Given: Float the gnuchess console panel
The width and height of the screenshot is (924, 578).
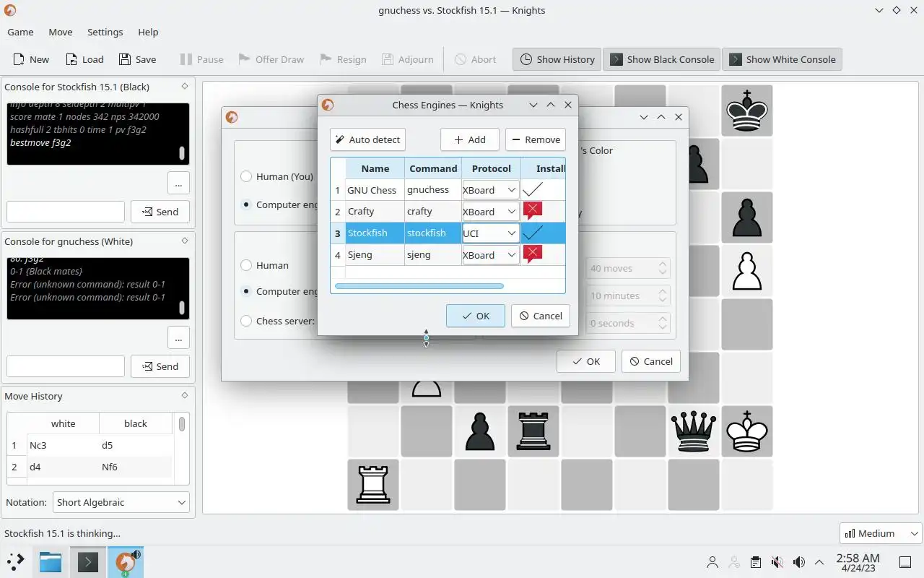Looking at the screenshot, I should 185,241.
